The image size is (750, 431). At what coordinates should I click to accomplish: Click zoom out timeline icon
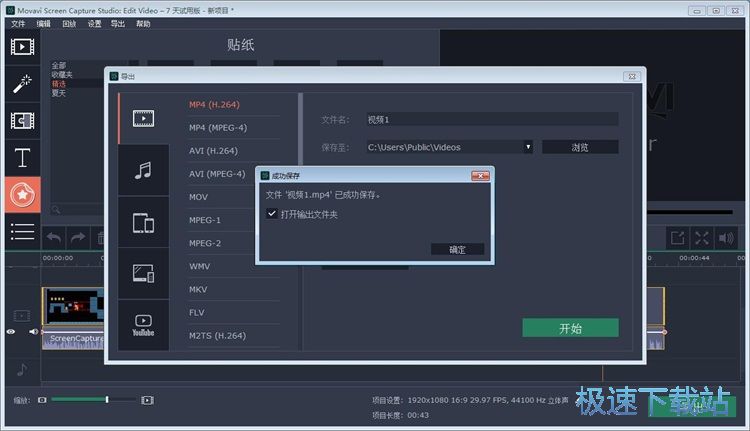pos(42,400)
